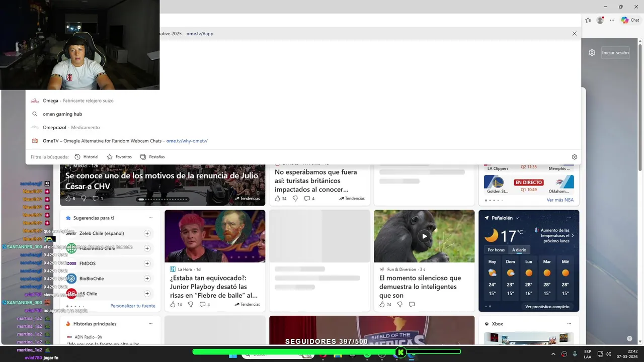Dislike the Julio César CHV article

85,199
